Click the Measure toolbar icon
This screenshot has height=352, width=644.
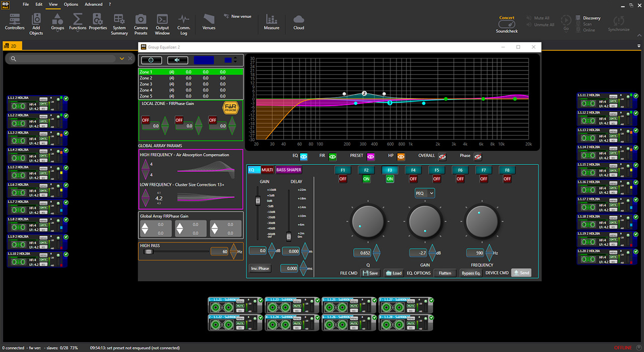[272, 22]
